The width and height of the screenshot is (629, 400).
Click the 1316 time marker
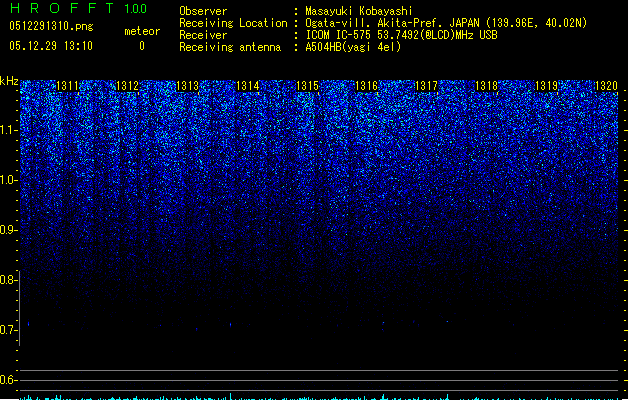tap(367, 86)
